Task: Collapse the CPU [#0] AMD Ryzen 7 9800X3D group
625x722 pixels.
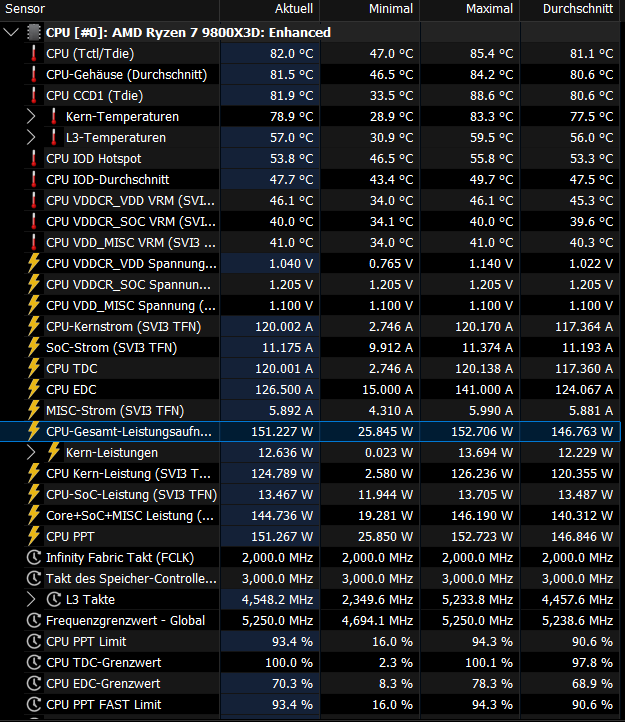Action: [x=11, y=32]
